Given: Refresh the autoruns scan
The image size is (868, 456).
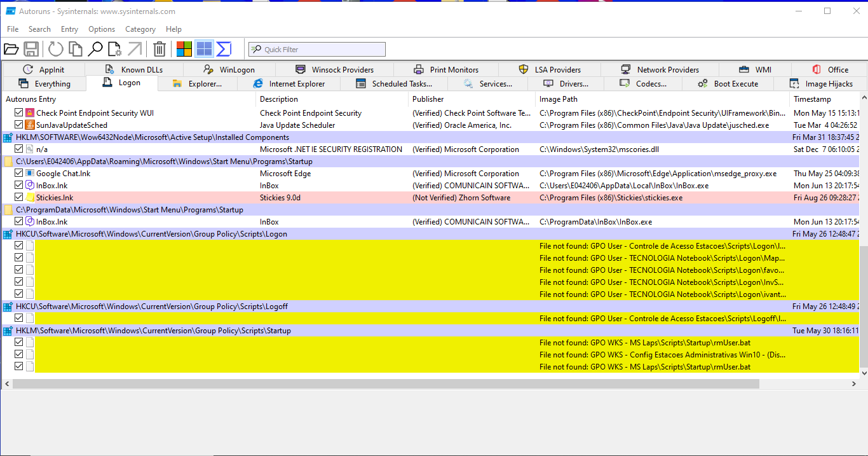Looking at the screenshot, I should point(56,49).
